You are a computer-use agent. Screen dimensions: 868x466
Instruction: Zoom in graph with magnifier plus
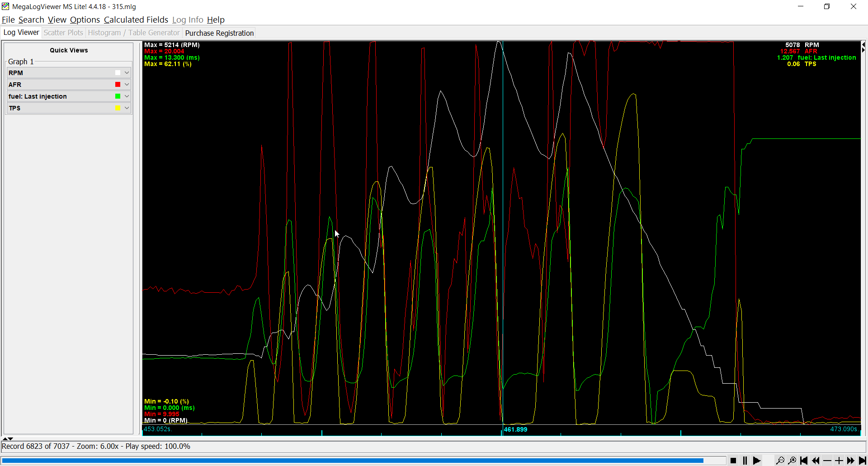point(792,461)
